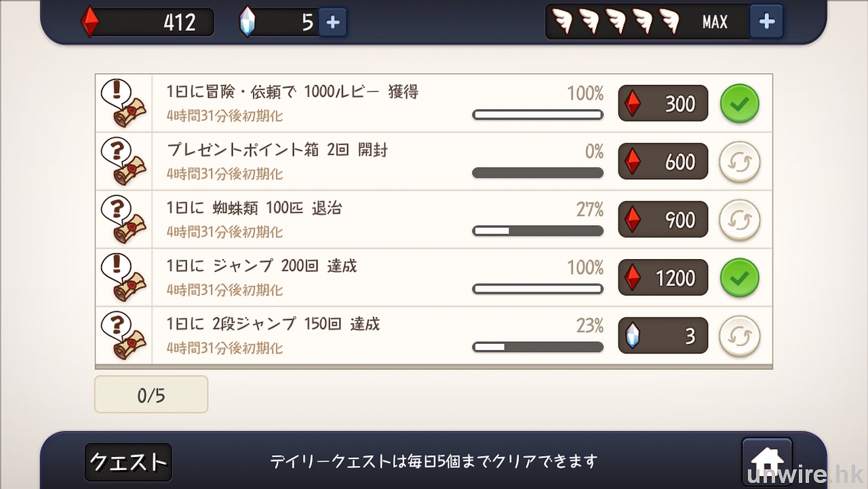Add more crystals with plus button
868x489 pixels.
point(332,22)
